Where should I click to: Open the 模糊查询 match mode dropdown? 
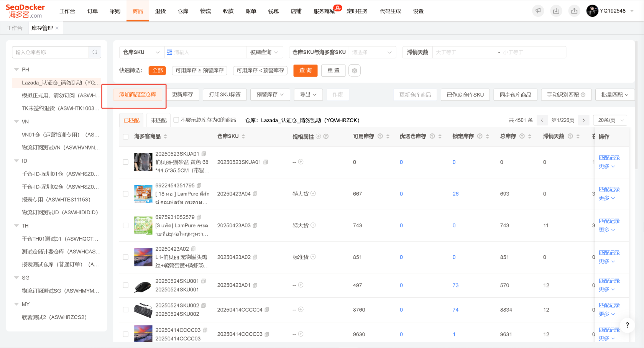(x=264, y=52)
